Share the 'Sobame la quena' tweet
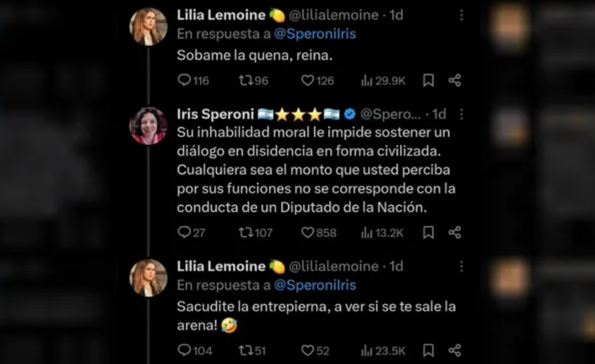 tap(455, 81)
